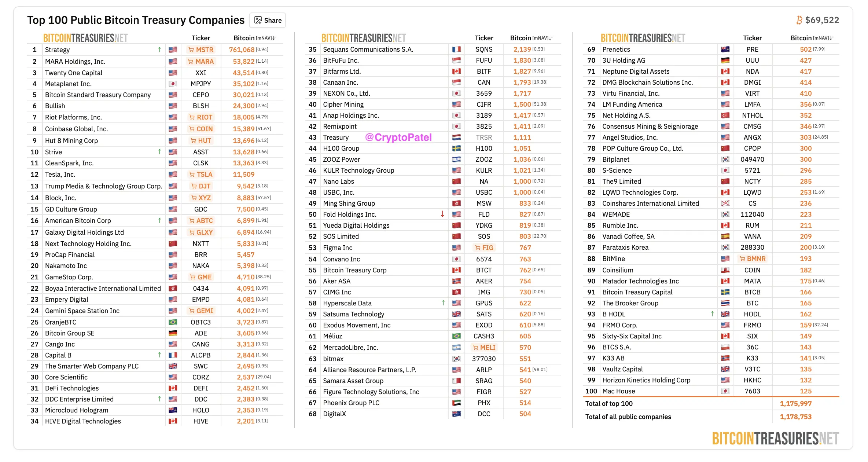
Task: Click the Share button
Action: tap(268, 20)
